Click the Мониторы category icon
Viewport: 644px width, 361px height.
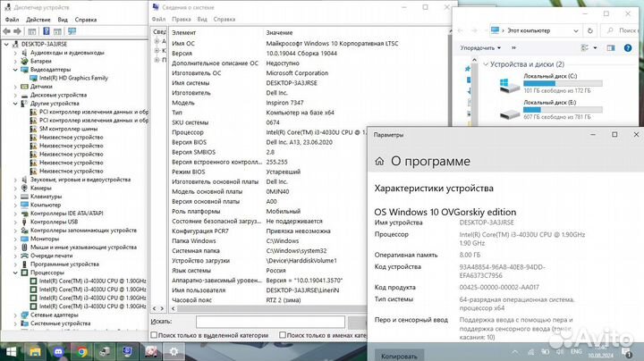pyautogui.click(x=25, y=239)
